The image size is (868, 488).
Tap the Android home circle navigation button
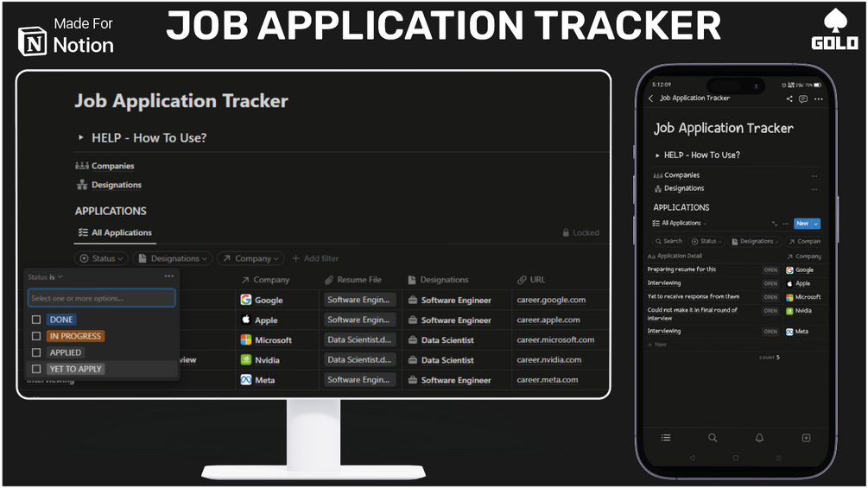736,458
